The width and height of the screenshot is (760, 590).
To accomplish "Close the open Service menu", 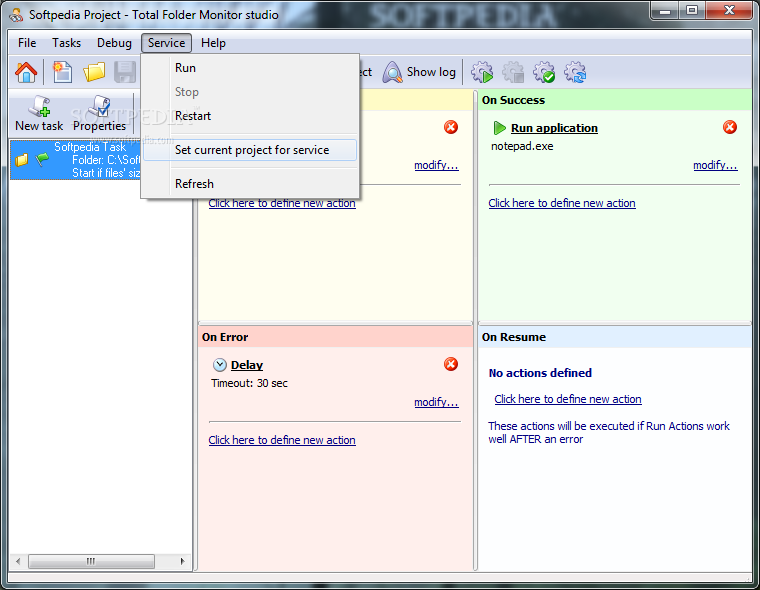I will click(x=166, y=43).
